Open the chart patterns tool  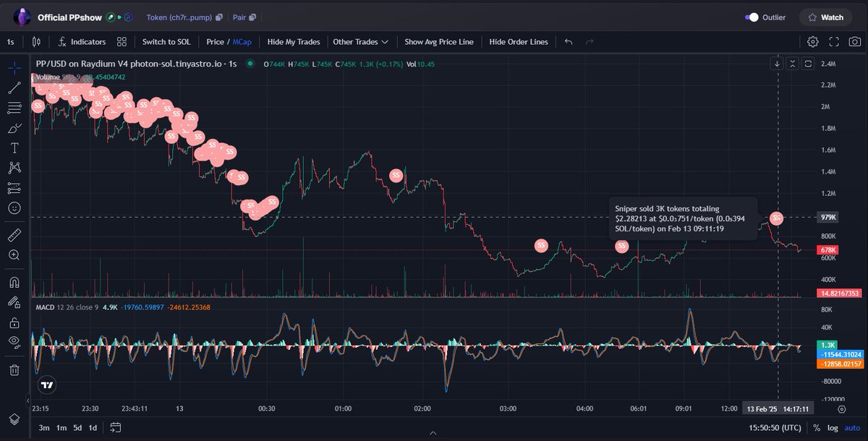14,168
